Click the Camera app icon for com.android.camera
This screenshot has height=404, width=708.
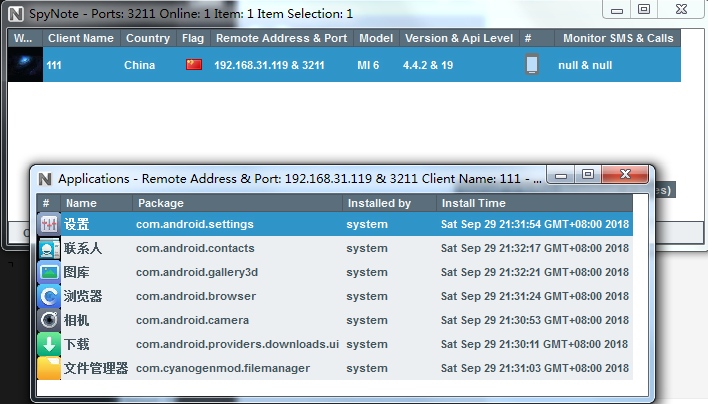point(49,320)
